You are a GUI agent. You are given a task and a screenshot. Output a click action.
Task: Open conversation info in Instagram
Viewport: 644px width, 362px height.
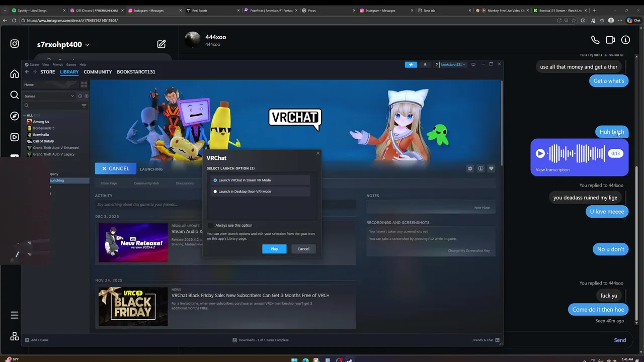(625, 40)
